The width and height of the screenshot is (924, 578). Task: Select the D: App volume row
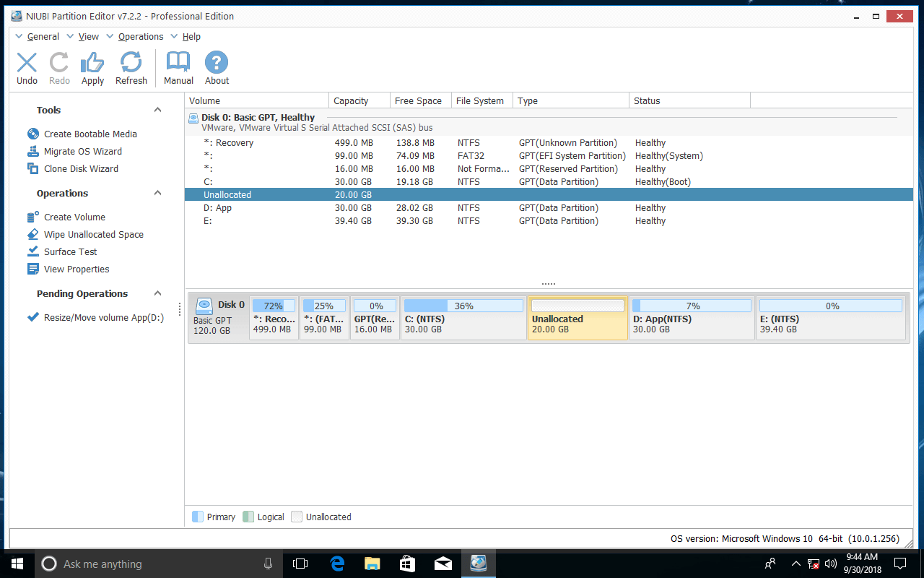coord(549,208)
